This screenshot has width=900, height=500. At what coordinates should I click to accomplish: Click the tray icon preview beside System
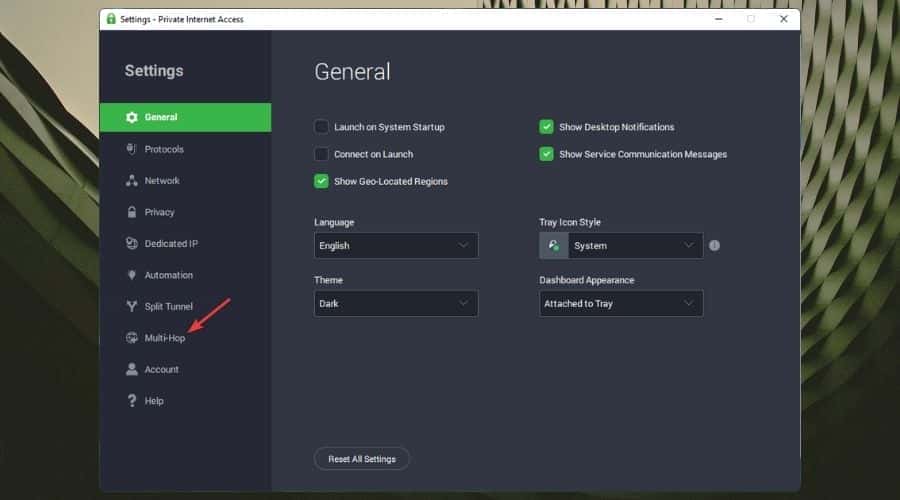(554, 246)
